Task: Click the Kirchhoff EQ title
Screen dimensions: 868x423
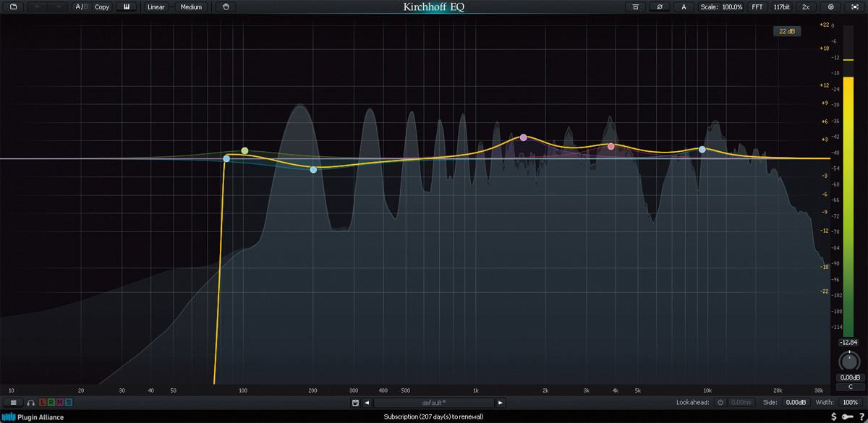Action: pyautogui.click(x=434, y=7)
